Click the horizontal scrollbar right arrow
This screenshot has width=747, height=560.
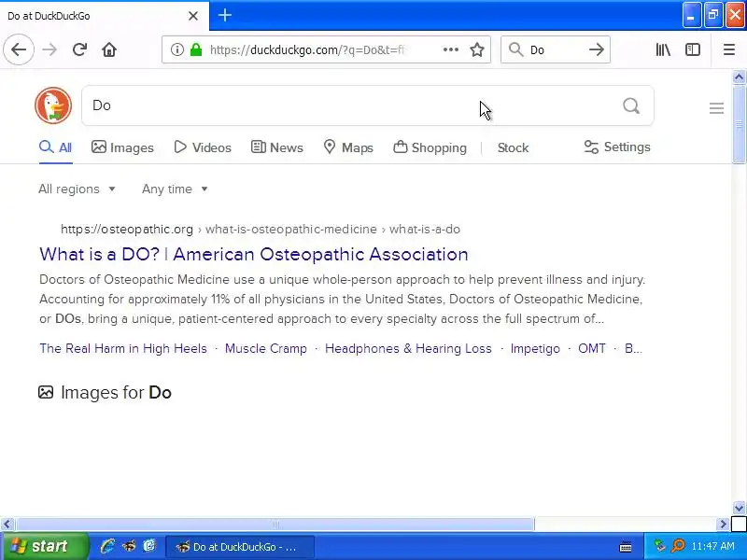723,525
